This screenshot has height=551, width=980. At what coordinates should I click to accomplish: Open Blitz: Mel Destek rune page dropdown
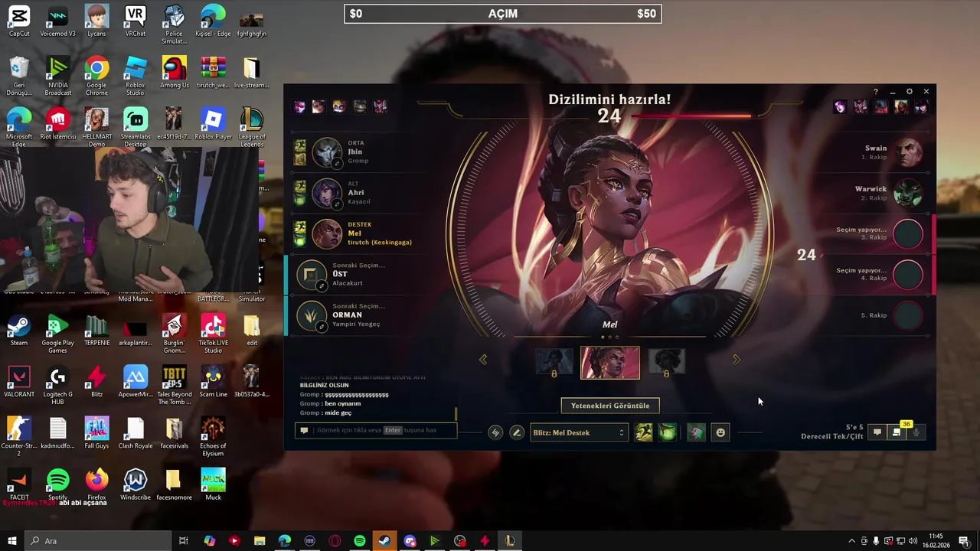coord(578,432)
